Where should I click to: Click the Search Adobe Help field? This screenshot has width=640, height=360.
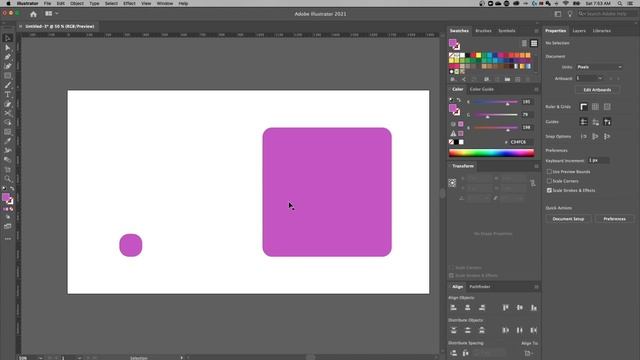[x=607, y=14]
